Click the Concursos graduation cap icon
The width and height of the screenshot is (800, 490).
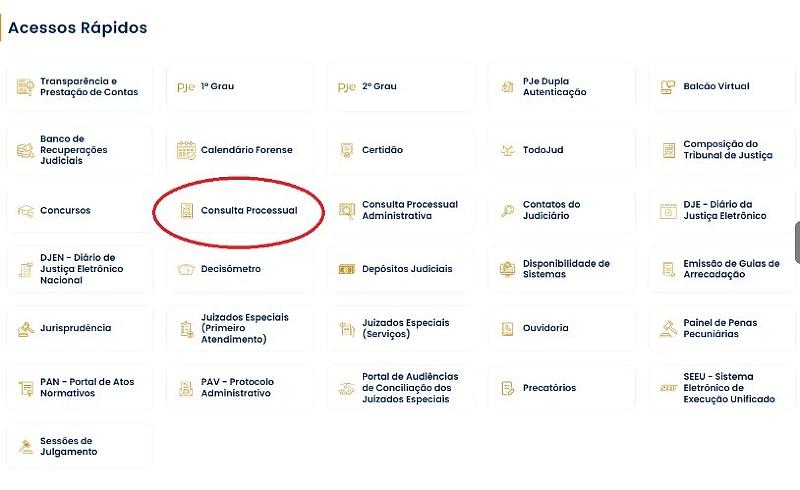(x=25, y=211)
